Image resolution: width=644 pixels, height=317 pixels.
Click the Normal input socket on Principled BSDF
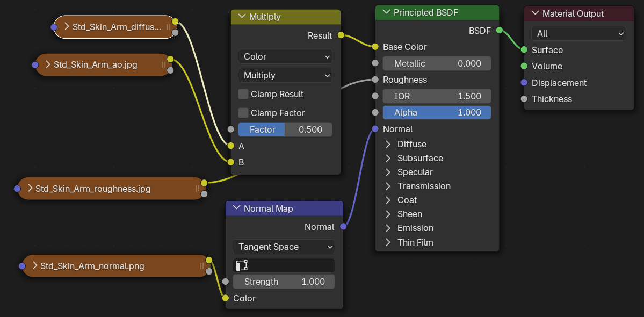coord(375,129)
